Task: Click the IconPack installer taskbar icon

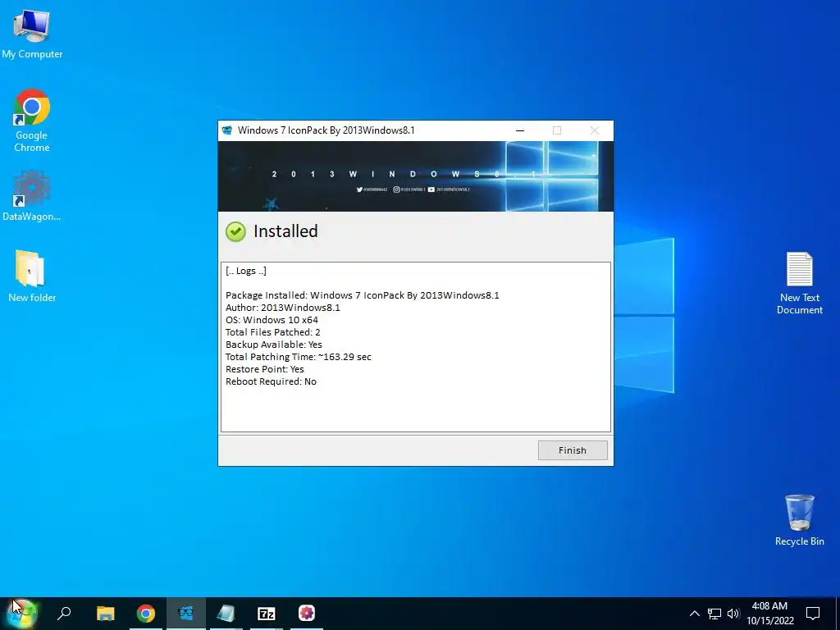Action: (x=186, y=614)
